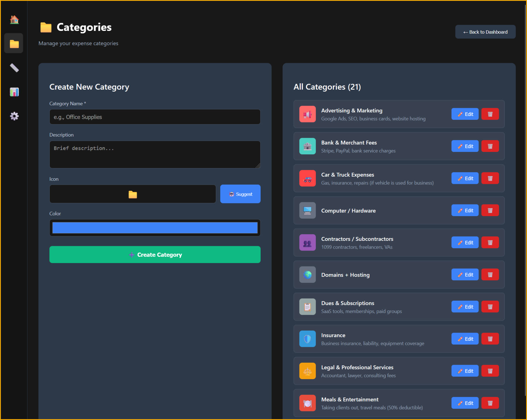The width and height of the screenshot is (527, 420).
Task: Click Back to Dashboard
Action: point(485,32)
